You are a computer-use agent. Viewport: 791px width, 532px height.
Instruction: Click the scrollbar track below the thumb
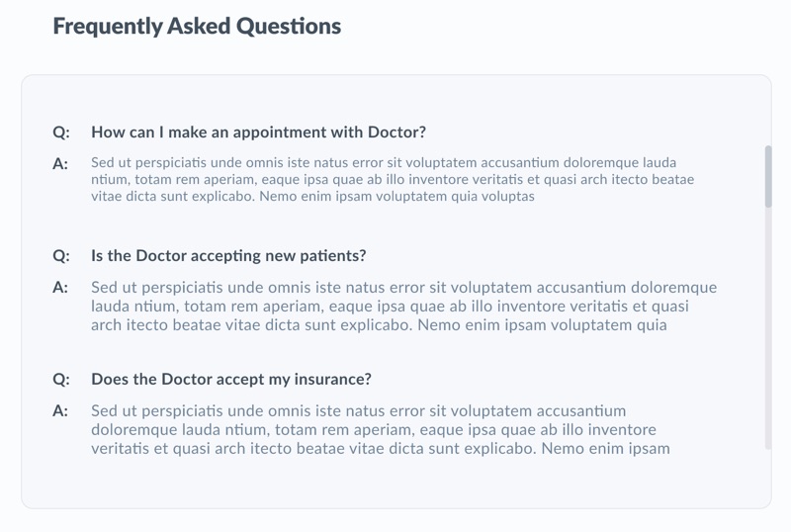768,328
